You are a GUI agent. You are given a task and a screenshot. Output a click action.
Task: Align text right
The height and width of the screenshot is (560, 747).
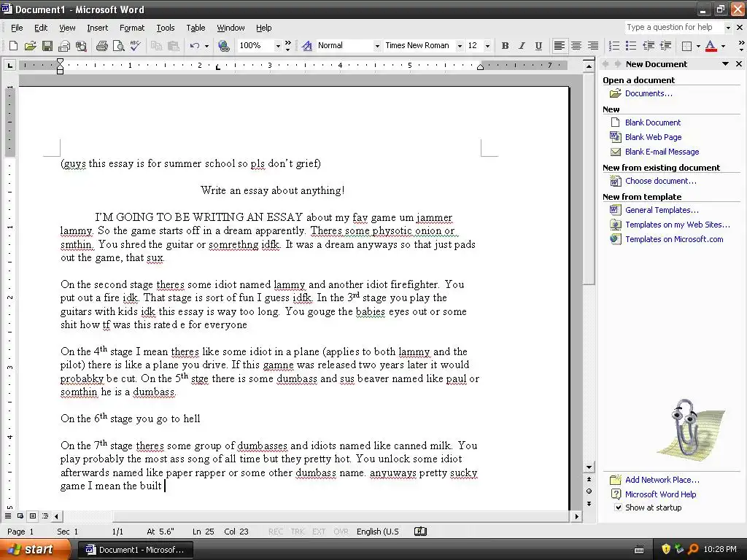pos(592,46)
